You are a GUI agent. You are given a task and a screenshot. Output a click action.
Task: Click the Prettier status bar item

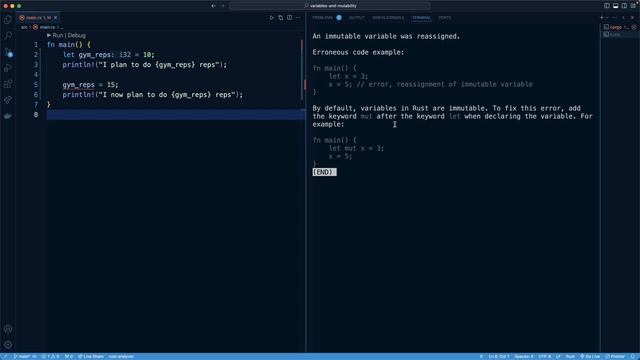[615, 356]
